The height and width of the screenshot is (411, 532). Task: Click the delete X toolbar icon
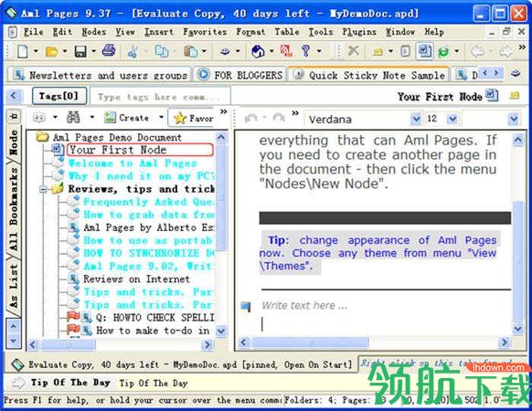pyautogui.click(x=353, y=51)
